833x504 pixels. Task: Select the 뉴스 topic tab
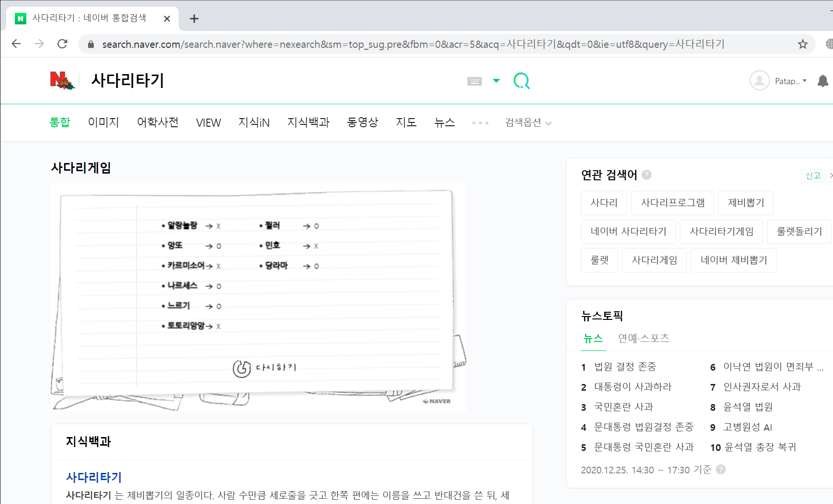(593, 339)
